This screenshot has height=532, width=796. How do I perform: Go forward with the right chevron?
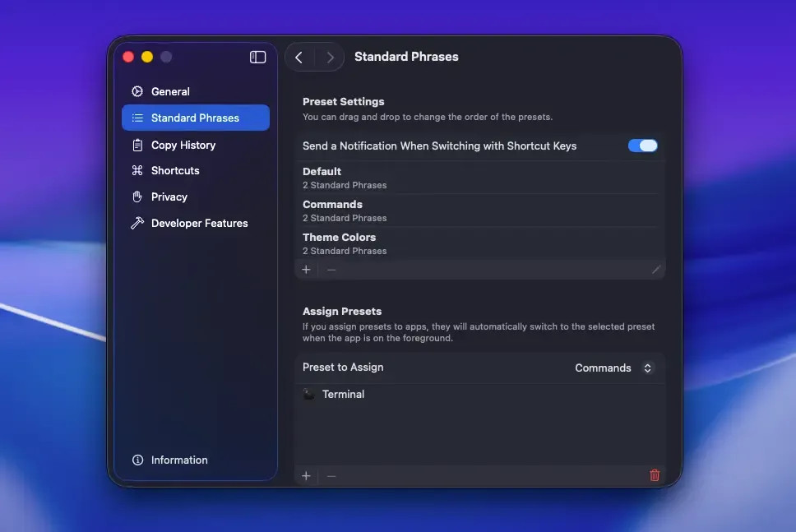(330, 58)
